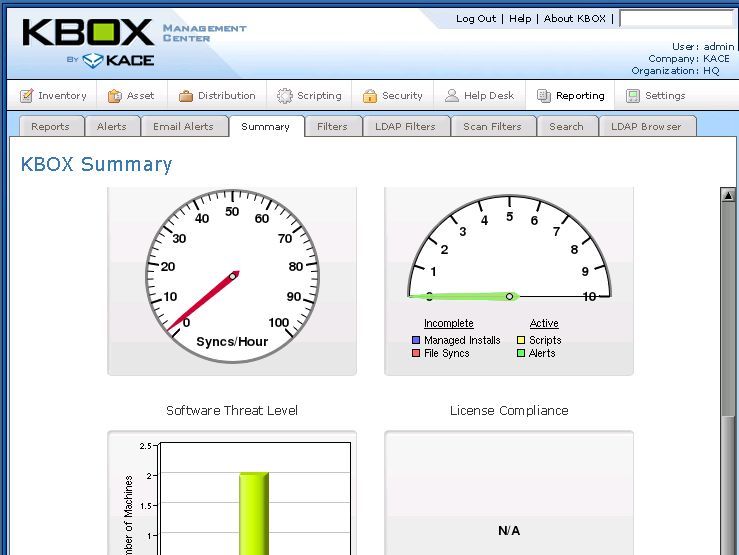Viewport: 739px width, 555px height.
Task: Switch to the Reports tab
Action: 51,126
